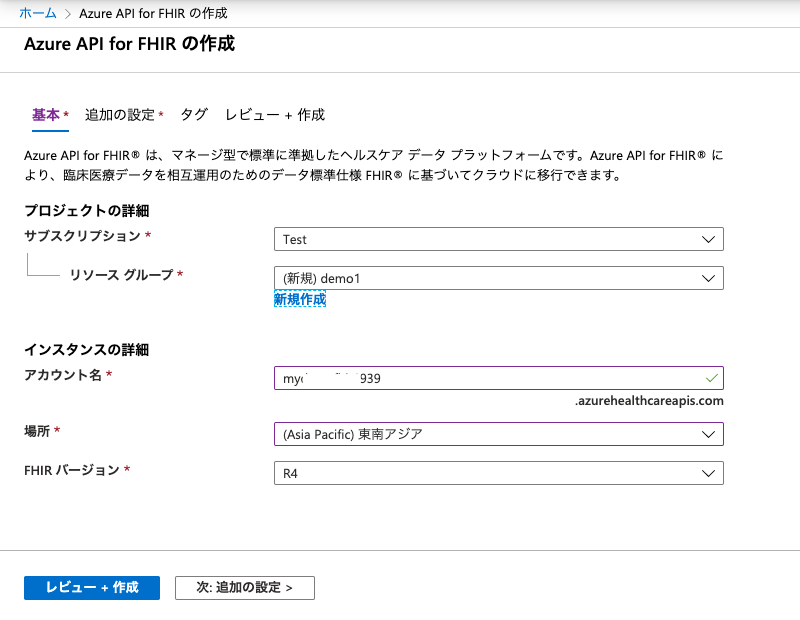Click the リソース グループ field label
The width and height of the screenshot is (800, 620).
pos(121,275)
